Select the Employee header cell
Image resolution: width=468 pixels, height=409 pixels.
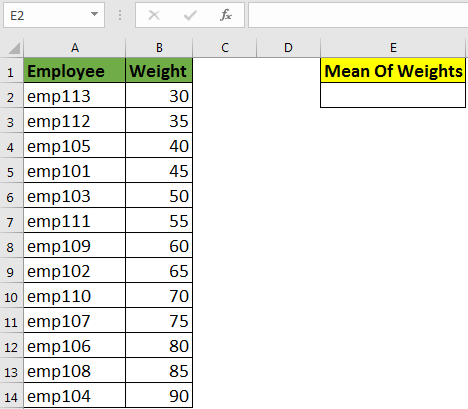[74, 70]
